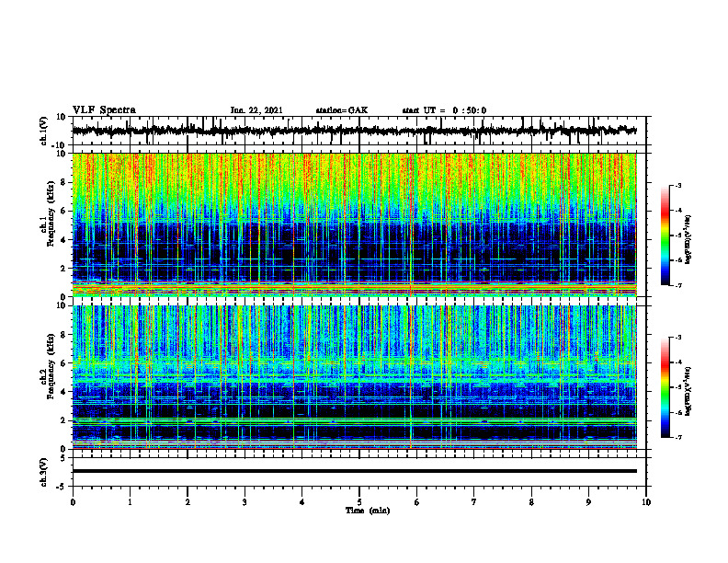Click time axis tick label "1"

pos(130,502)
